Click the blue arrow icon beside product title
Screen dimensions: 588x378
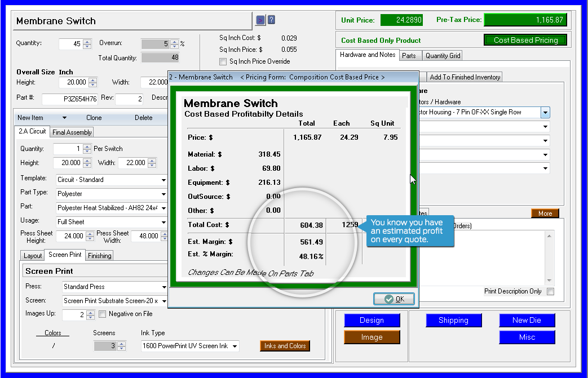click(260, 20)
